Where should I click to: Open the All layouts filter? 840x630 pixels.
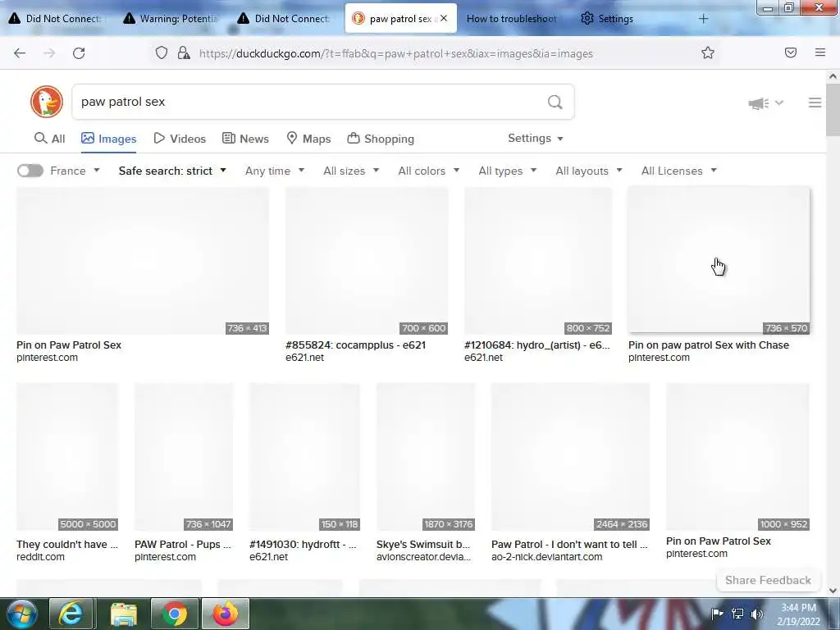coord(589,171)
